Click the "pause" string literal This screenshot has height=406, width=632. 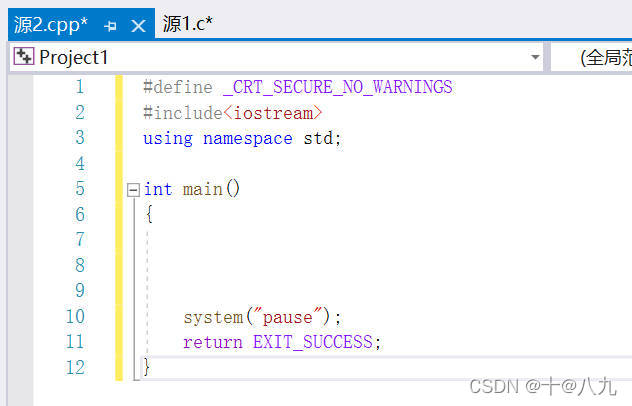(x=288, y=316)
